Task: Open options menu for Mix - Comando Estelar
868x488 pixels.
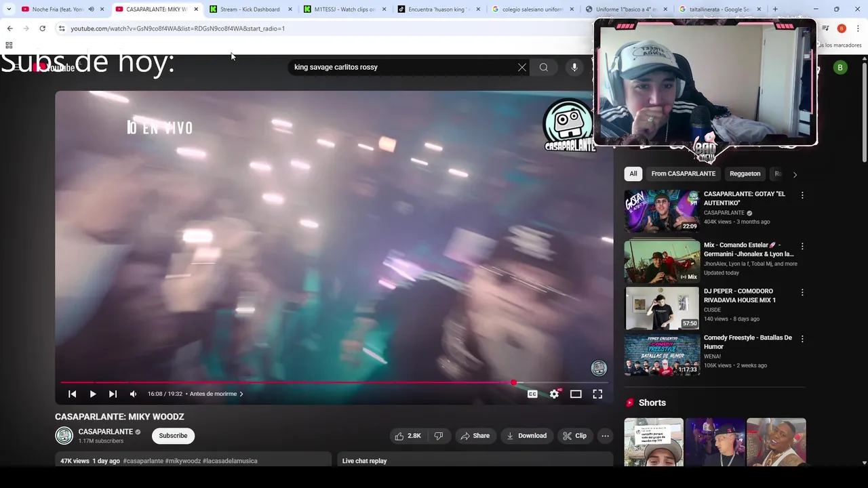Action: (x=802, y=246)
